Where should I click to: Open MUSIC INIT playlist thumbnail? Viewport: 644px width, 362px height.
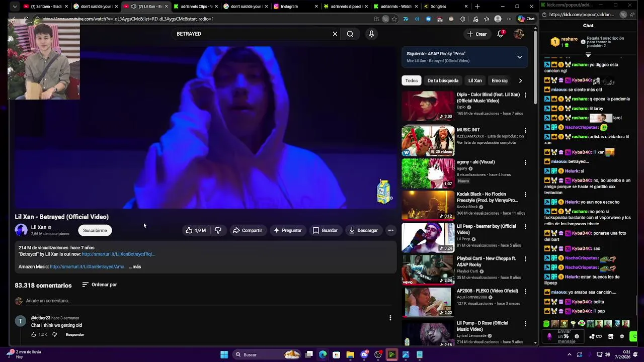(x=428, y=140)
